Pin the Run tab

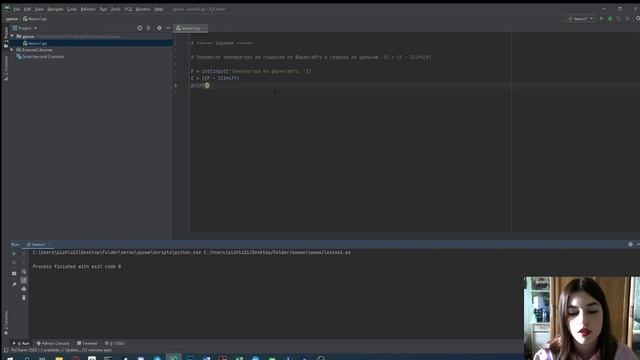[x=14, y=284]
